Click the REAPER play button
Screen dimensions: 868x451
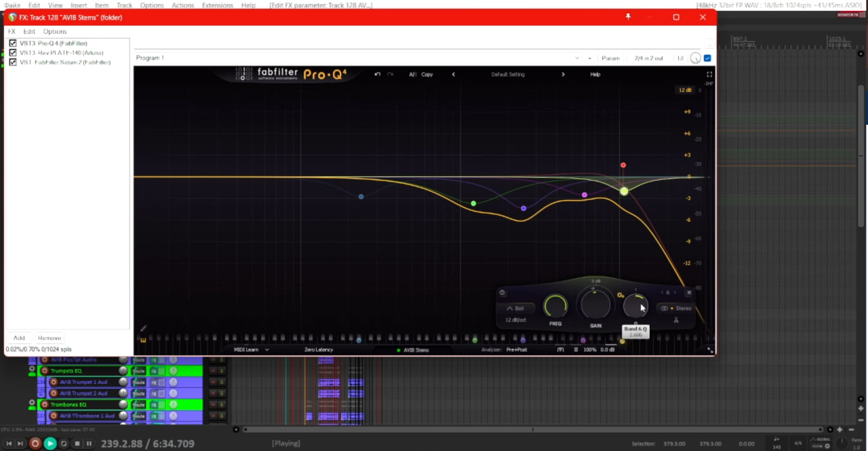[x=50, y=444]
